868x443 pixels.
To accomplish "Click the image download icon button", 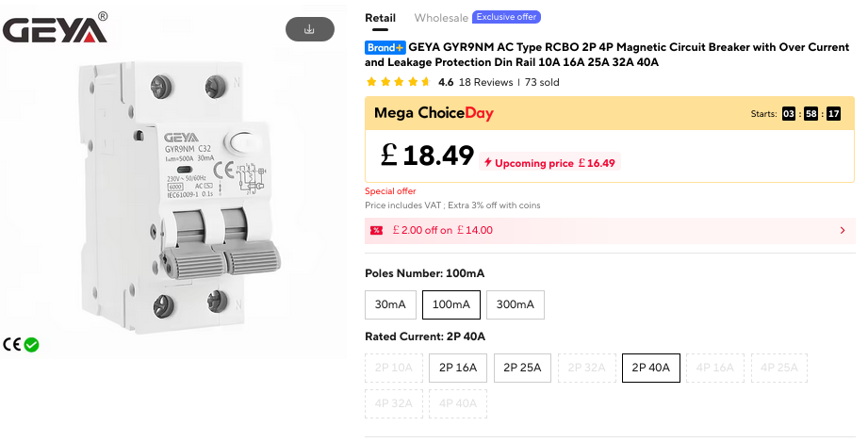I will click(x=309, y=29).
